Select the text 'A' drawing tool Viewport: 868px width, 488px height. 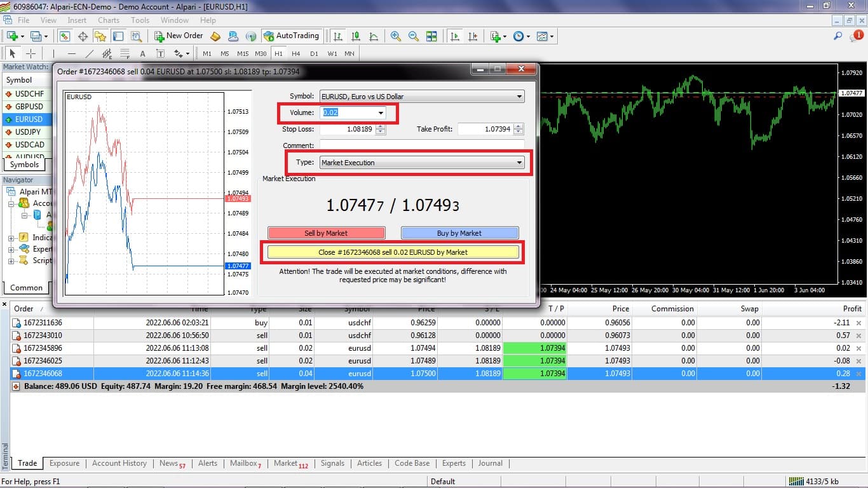(x=142, y=53)
